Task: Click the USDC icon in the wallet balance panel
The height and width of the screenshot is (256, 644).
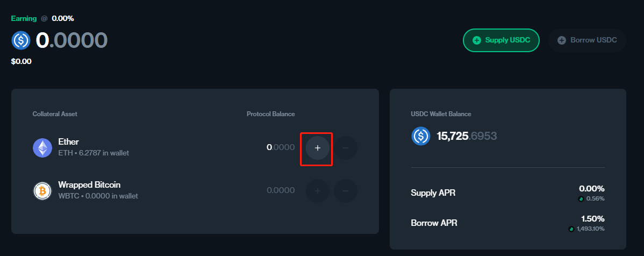Action: pyautogui.click(x=421, y=136)
